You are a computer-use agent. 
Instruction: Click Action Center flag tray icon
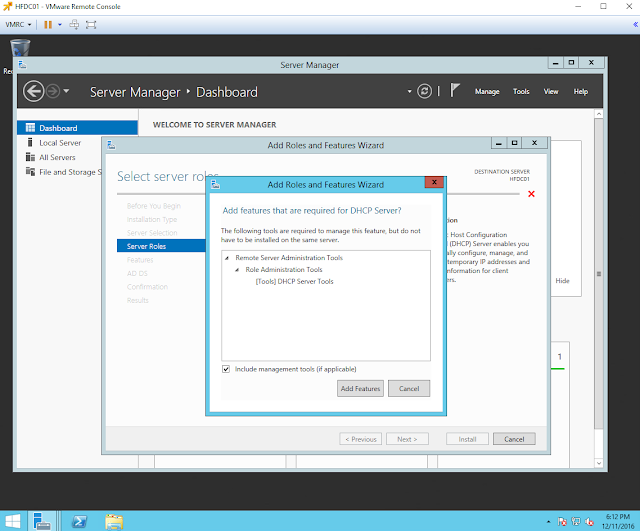coord(562,522)
